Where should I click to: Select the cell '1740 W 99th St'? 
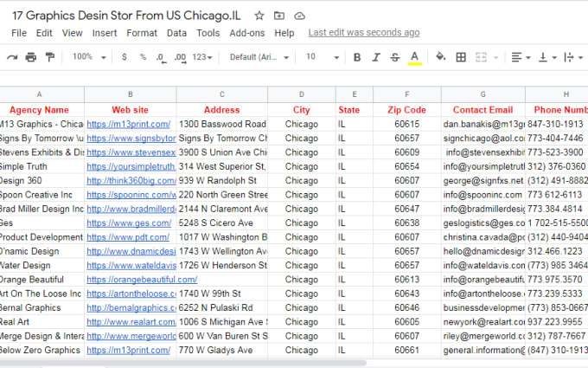pyautogui.click(x=222, y=294)
